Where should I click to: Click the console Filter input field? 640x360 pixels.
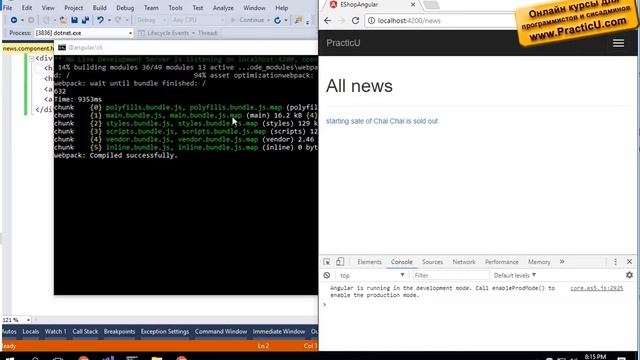[451, 276]
